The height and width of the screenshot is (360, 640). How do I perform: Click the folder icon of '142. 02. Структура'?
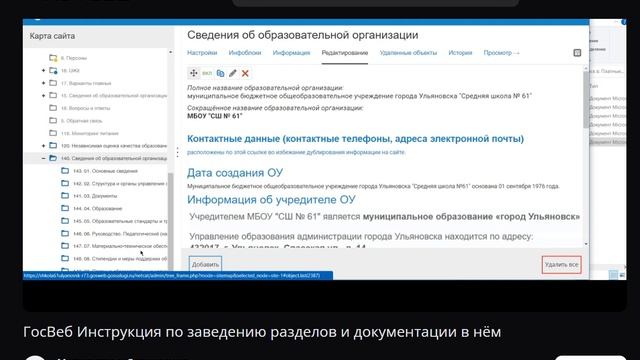[65, 183]
